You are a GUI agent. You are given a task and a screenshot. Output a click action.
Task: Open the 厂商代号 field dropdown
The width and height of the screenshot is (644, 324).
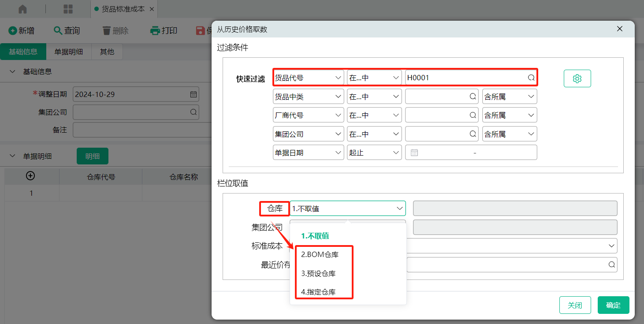coord(309,115)
